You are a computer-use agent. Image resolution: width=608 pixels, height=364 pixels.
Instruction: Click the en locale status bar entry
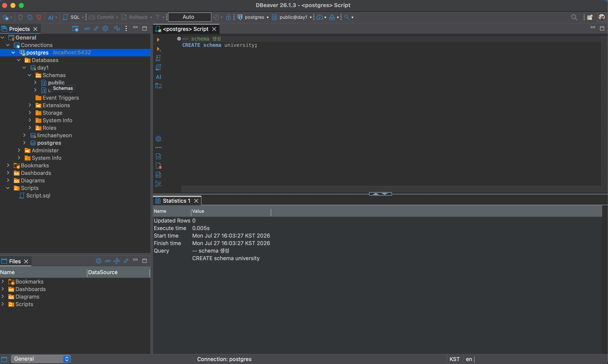click(469, 359)
